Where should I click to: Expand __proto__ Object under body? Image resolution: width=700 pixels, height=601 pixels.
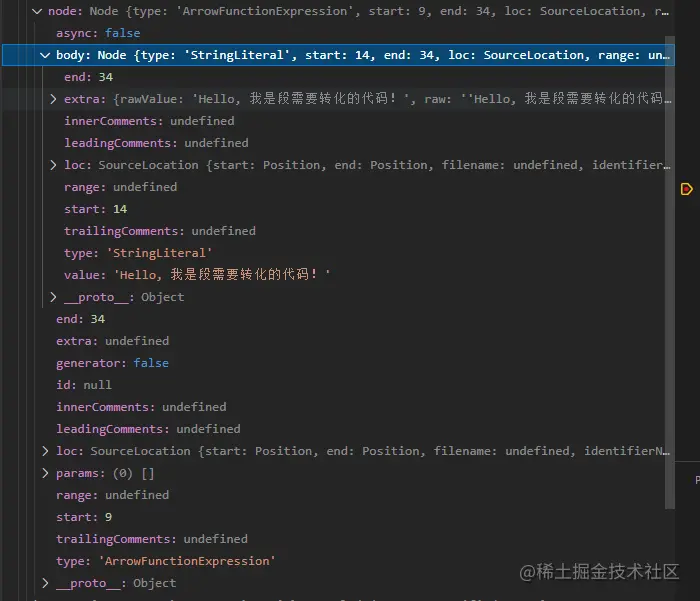[53, 297]
